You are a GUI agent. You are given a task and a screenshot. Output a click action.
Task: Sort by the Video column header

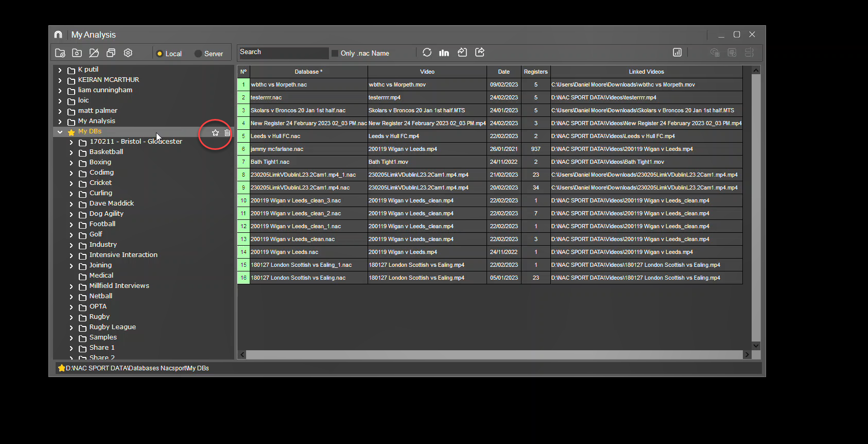point(427,72)
